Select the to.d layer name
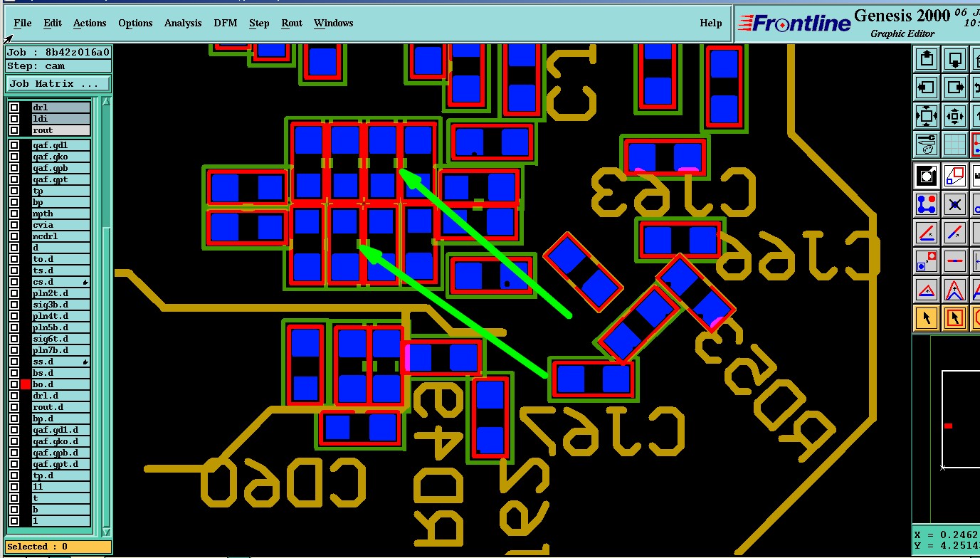 [x=60, y=259]
